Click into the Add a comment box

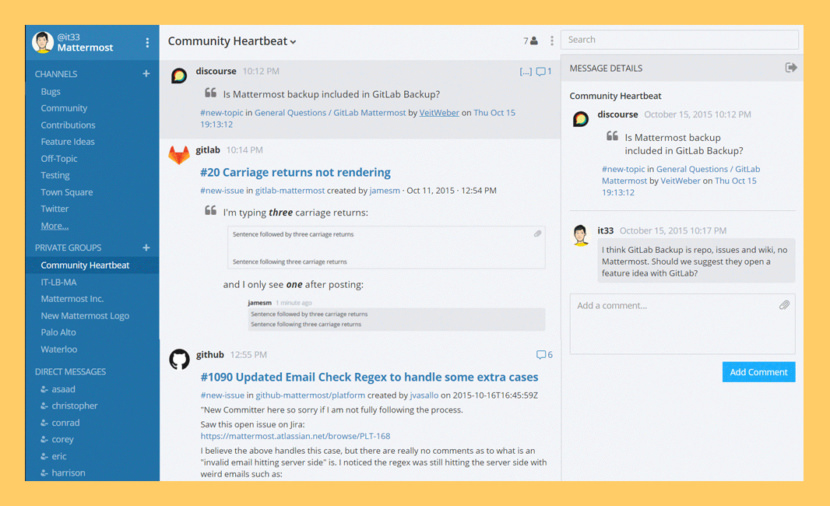pos(682,324)
